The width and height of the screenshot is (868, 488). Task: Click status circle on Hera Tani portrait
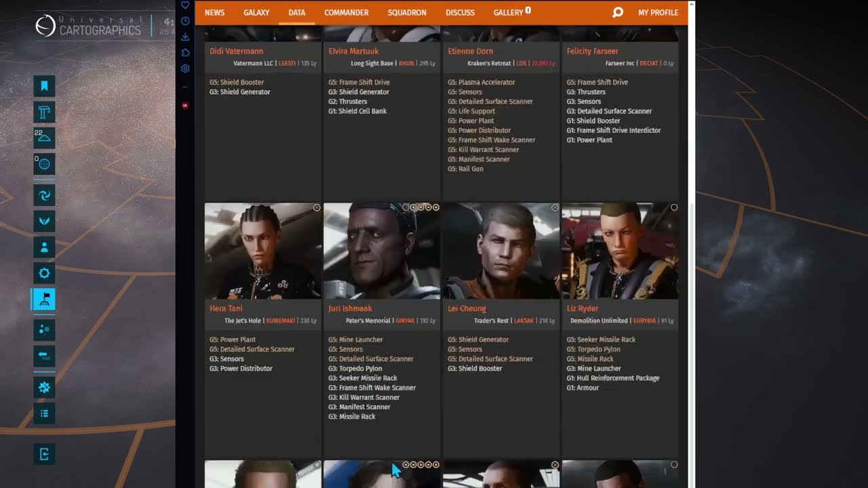click(x=317, y=207)
